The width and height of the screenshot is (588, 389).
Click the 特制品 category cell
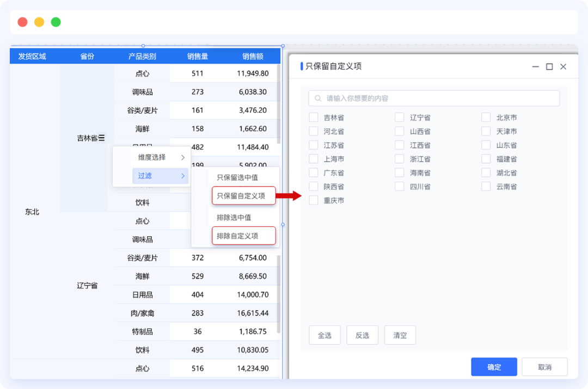pyautogui.click(x=142, y=331)
